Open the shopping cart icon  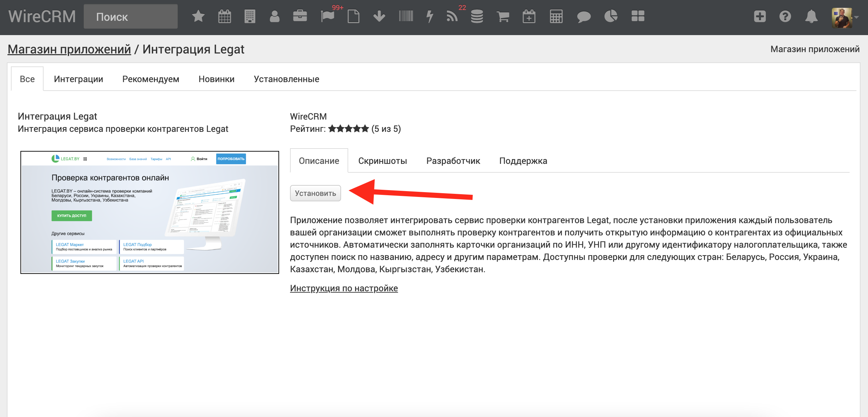click(x=503, y=16)
